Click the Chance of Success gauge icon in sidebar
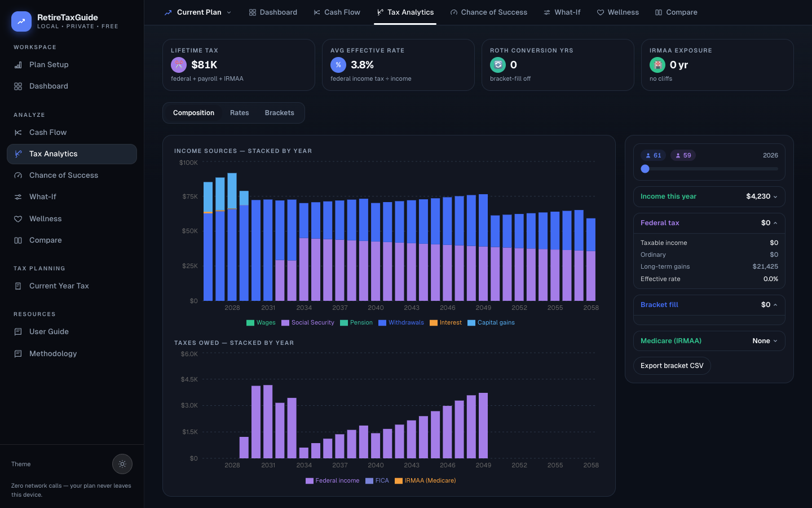The height and width of the screenshot is (508, 812). click(x=18, y=176)
